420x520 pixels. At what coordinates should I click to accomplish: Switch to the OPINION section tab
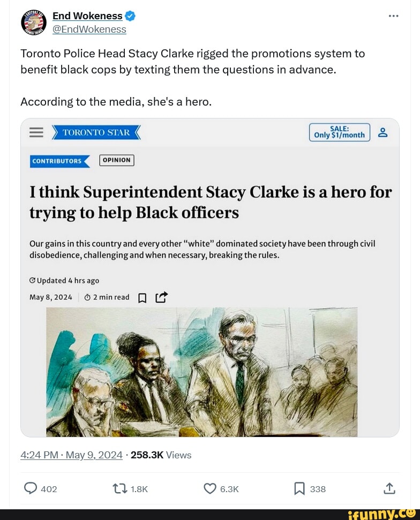pyautogui.click(x=116, y=160)
